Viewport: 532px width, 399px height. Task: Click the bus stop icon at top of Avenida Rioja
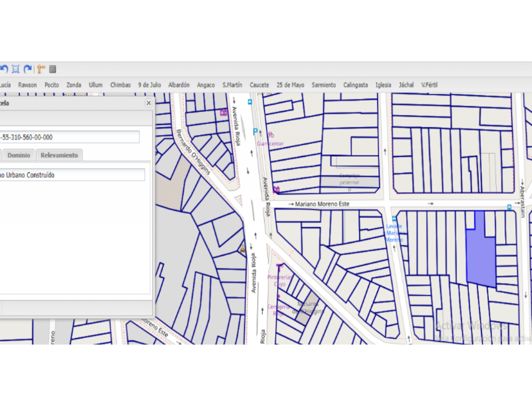tap(250, 102)
